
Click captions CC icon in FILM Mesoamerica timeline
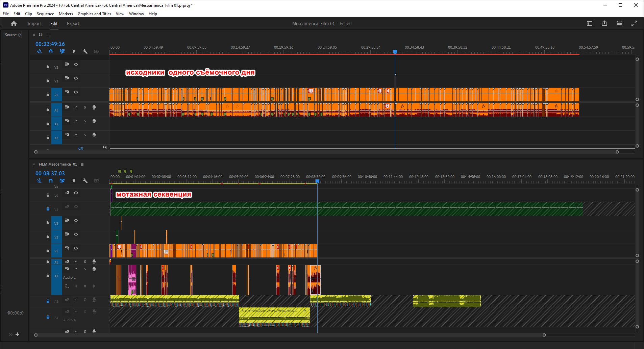click(x=97, y=181)
